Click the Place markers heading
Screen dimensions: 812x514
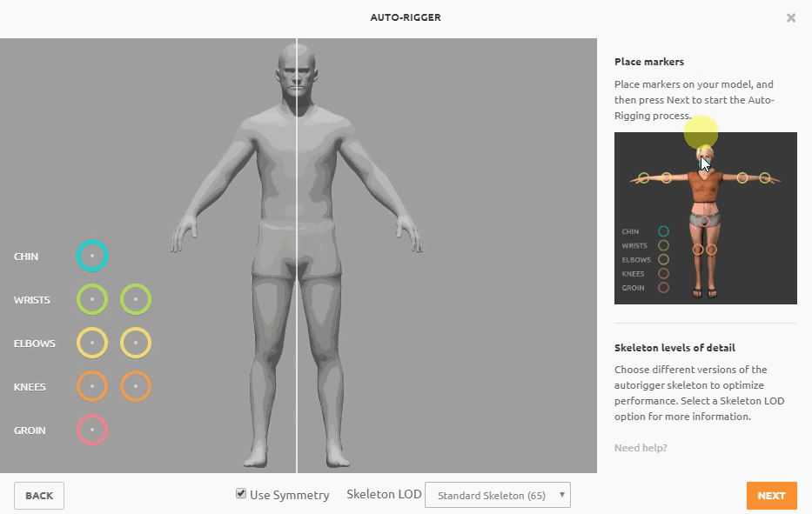click(x=649, y=62)
